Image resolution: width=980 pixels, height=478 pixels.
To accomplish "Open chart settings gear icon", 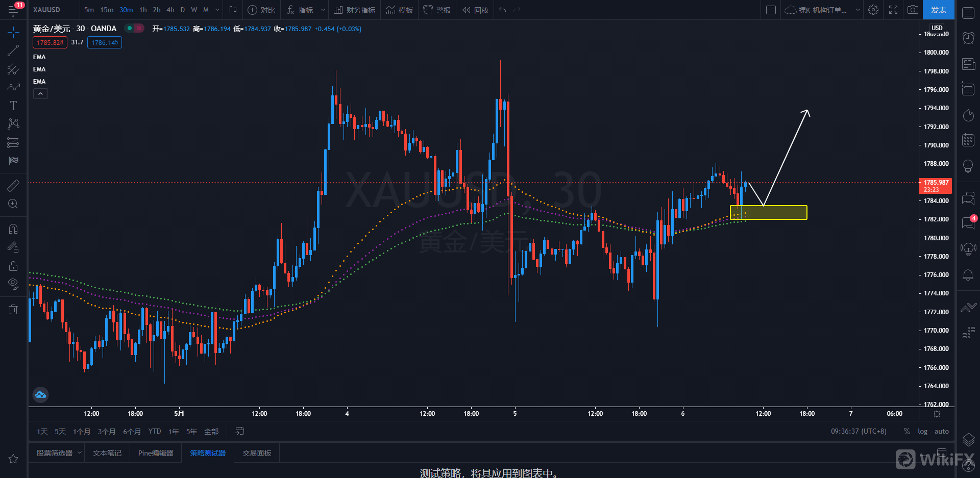I will 873,10.
